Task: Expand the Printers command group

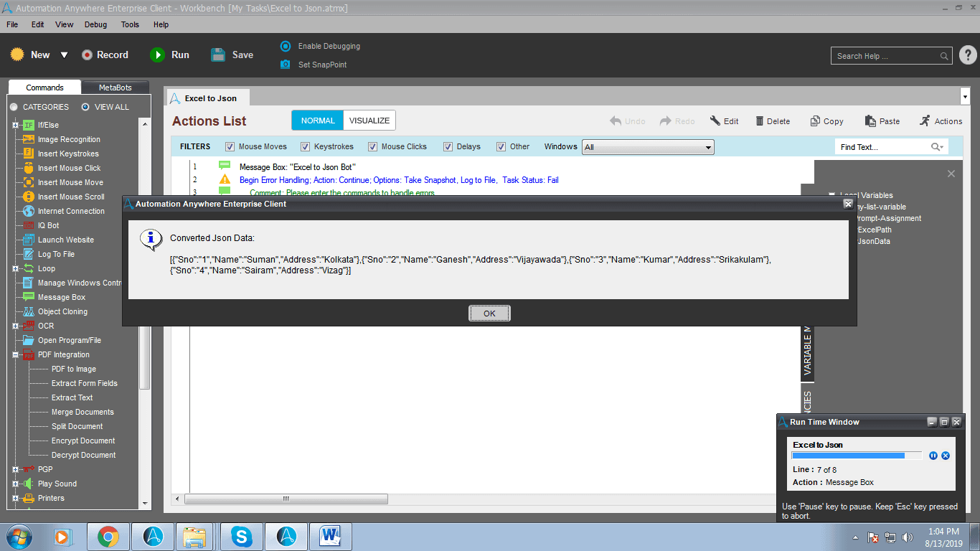Action: (x=15, y=498)
